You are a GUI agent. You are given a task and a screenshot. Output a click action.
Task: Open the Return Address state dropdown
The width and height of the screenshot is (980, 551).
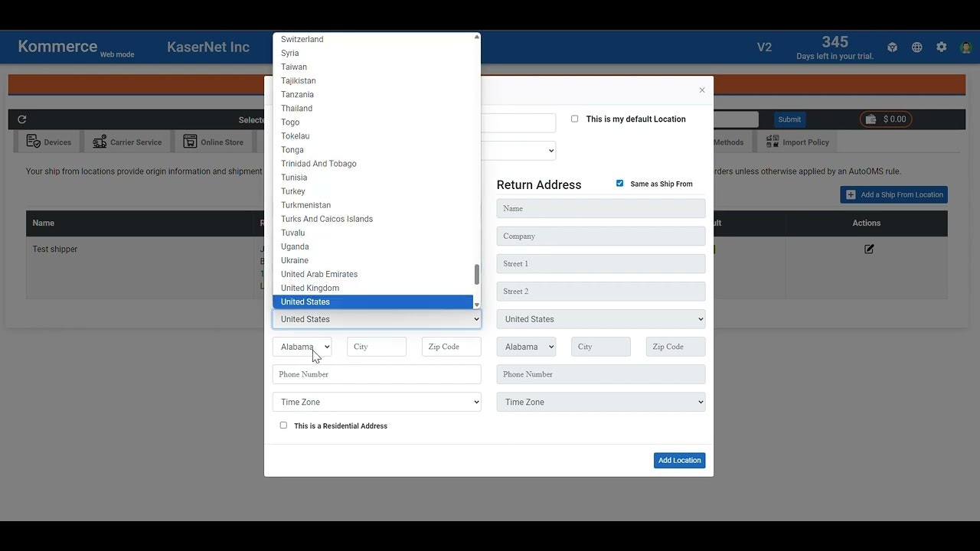tap(526, 347)
